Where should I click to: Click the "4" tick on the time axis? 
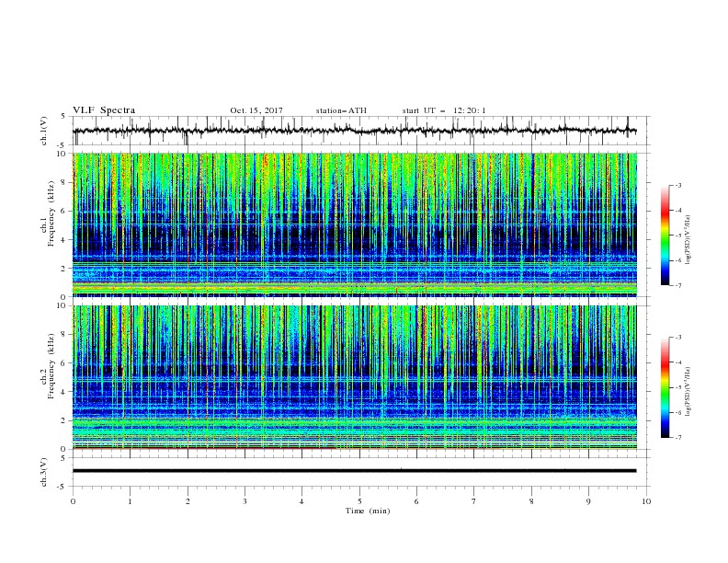[x=301, y=501]
